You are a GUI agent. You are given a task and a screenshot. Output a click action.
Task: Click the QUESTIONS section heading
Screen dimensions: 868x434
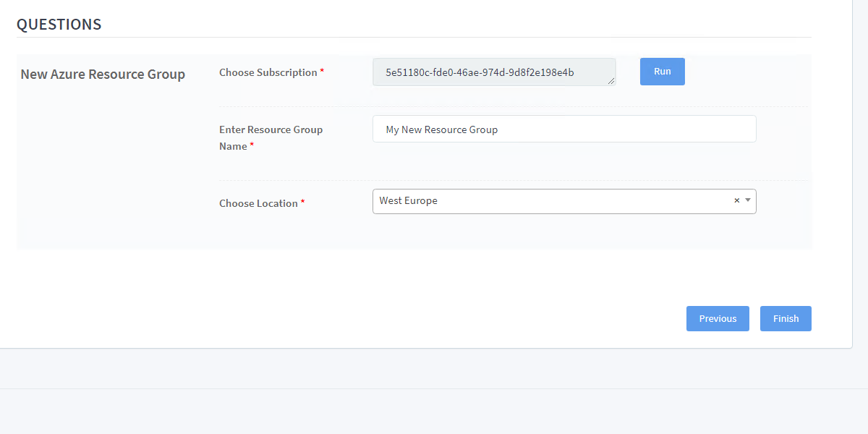pos(59,25)
